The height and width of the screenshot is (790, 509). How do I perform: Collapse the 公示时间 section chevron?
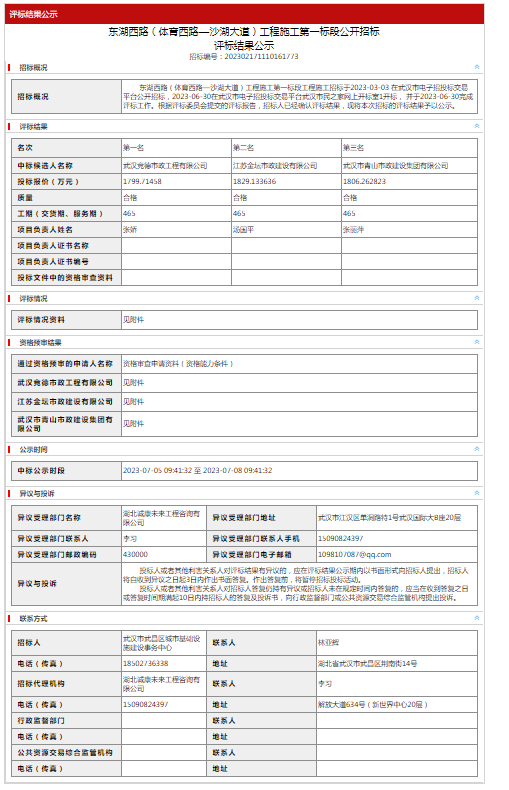tap(476, 449)
